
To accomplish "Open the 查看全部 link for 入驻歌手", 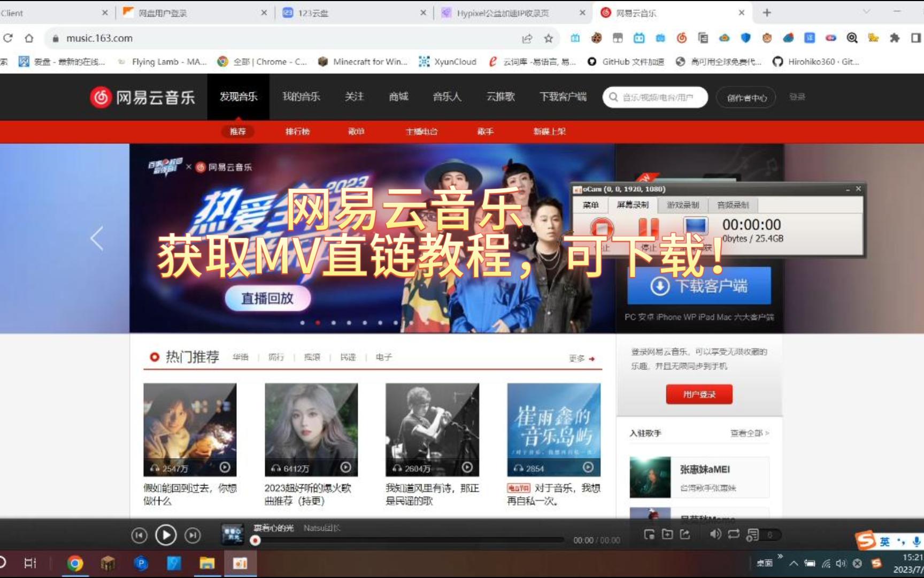I will pos(750,433).
